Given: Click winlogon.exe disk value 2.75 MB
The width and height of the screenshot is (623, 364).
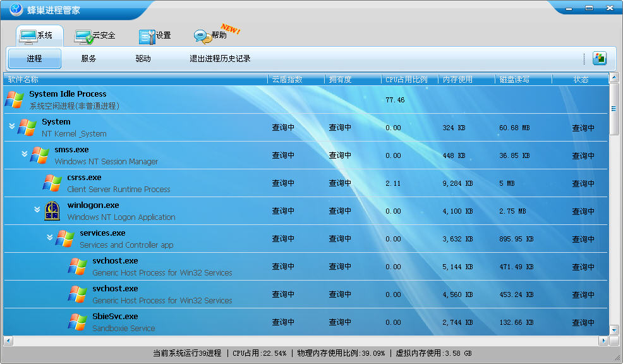Looking at the screenshot, I should pos(512,212).
